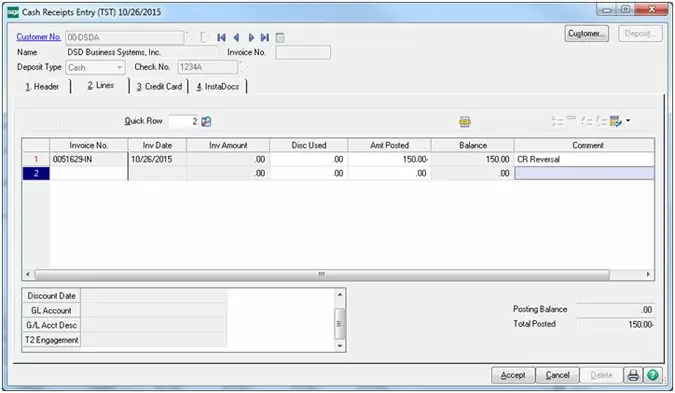Click the Quick Row jump icon

(206, 122)
